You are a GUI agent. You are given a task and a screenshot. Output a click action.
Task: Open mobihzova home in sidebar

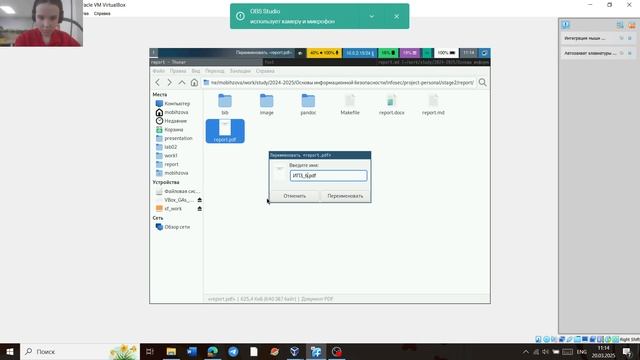point(176,112)
